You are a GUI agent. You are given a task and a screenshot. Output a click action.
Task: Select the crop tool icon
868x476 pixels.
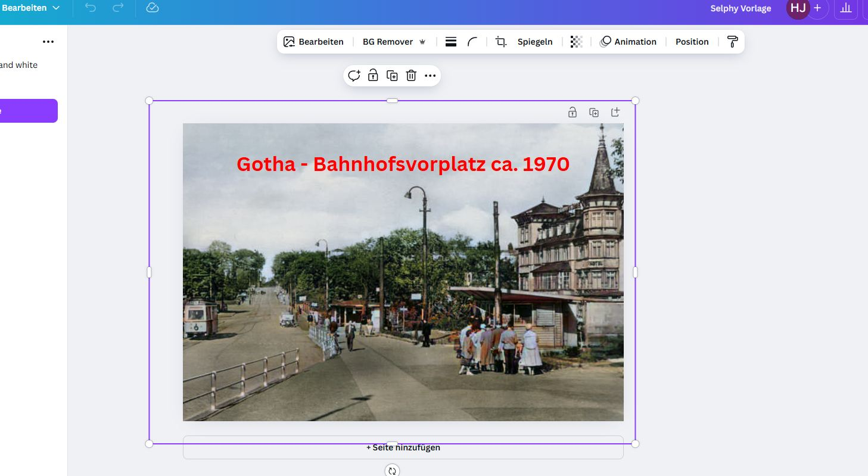pos(501,42)
